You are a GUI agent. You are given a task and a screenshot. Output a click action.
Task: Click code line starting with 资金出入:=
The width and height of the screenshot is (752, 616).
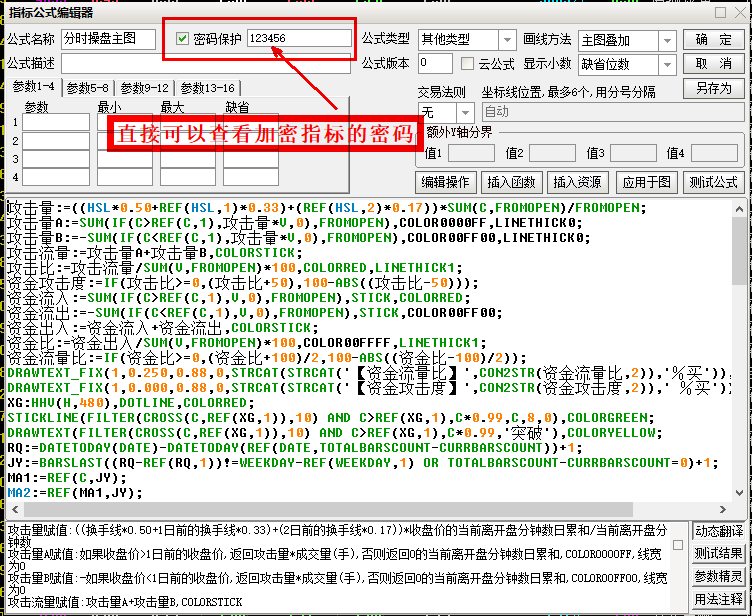[163, 328]
